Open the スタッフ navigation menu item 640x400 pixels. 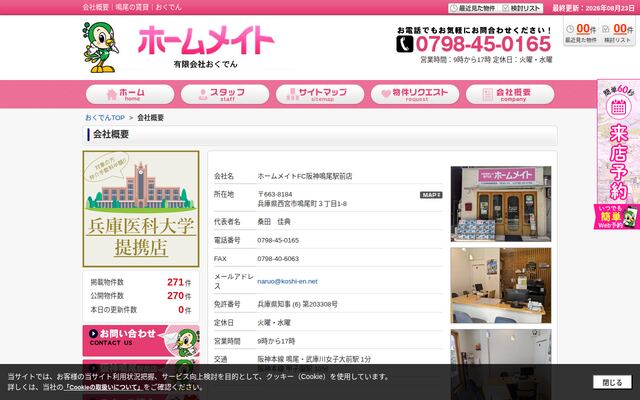pos(225,94)
